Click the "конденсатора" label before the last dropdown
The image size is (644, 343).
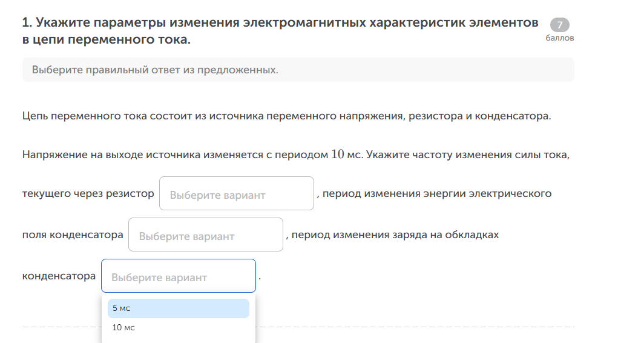tap(59, 276)
